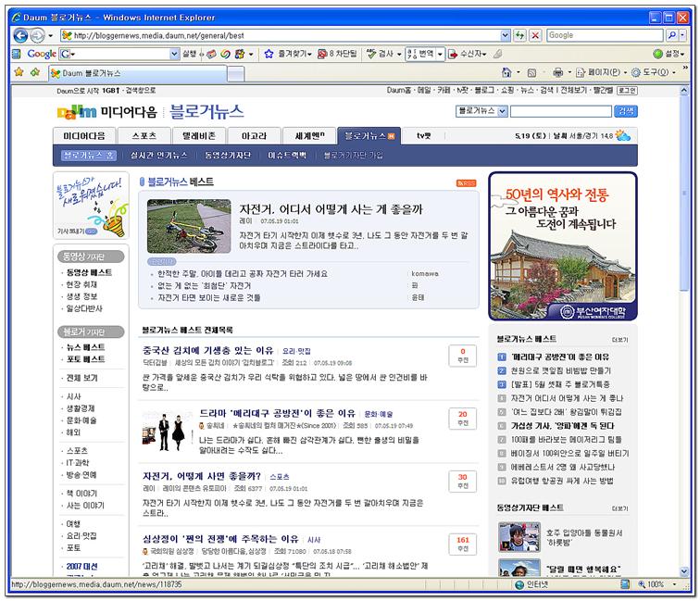The height and width of the screenshot is (601, 700).
Task: Switch to the 미디어다음 site tab
Action: pyautogui.click(x=84, y=136)
